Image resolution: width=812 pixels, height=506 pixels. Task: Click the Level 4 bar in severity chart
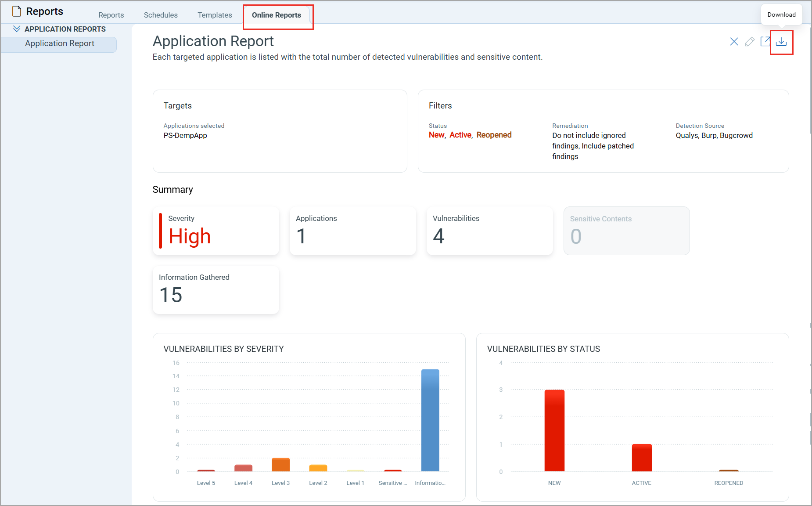coord(244,468)
